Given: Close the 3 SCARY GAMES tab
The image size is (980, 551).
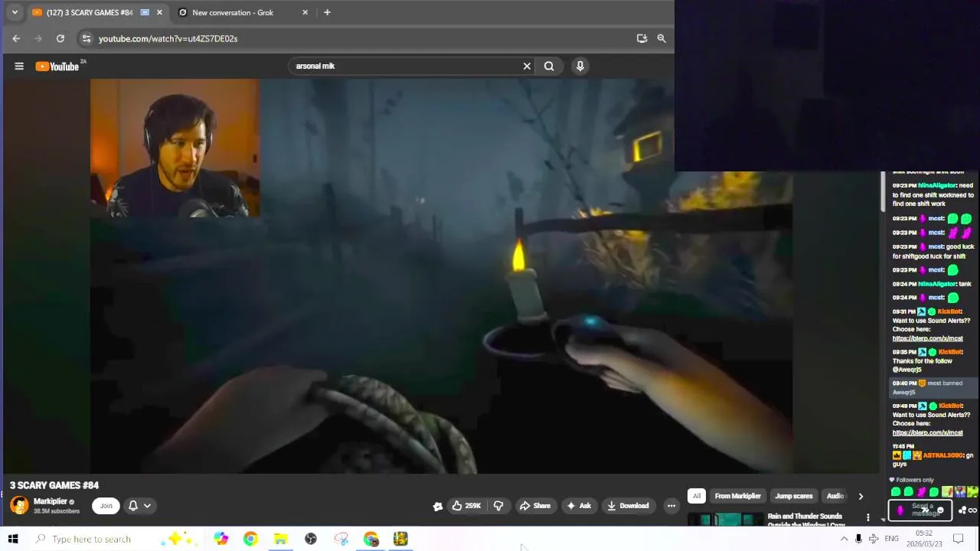Looking at the screenshot, I should (159, 12).
